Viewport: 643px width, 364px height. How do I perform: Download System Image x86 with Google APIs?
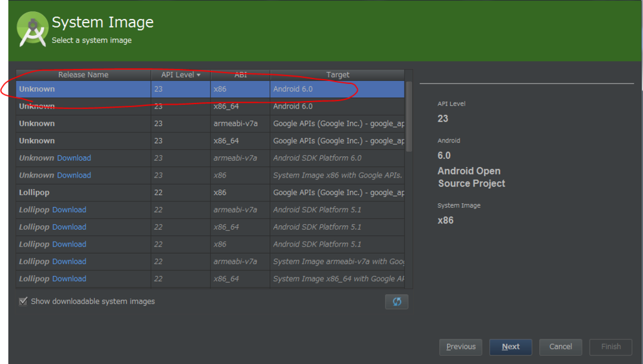(x=74, y=175)
